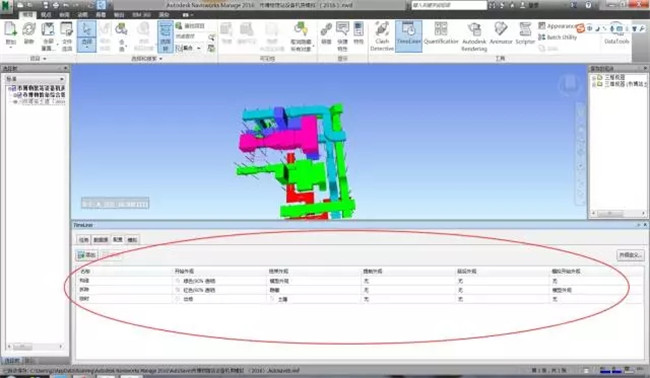Open the Quantification tool
The width and height of the screenshot is (650, 378).
pos(441,34)
